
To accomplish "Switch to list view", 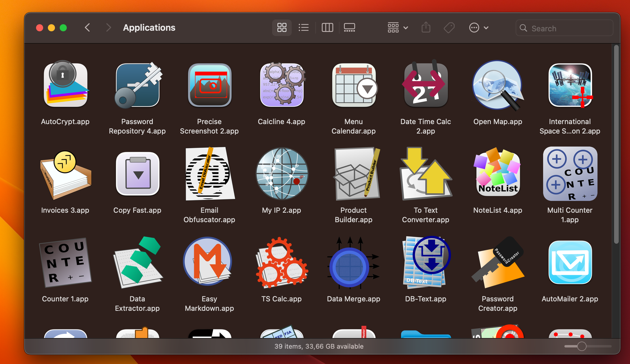I will point(304,28).
